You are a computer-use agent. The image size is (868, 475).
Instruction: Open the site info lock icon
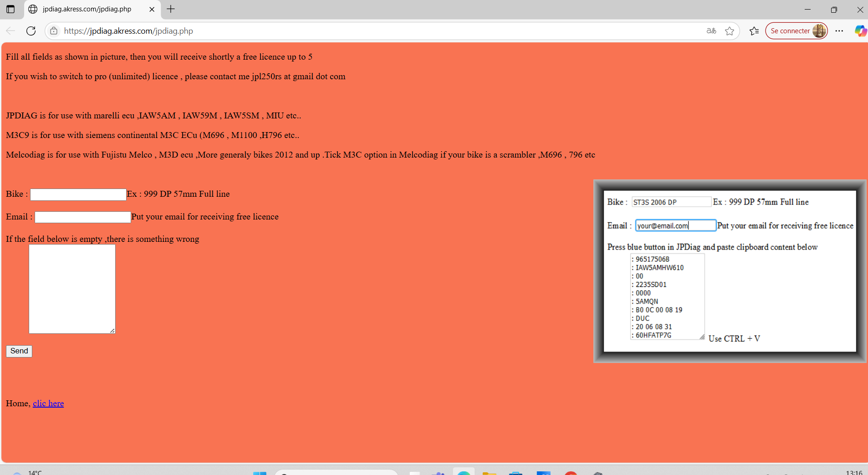pos(54,31)
